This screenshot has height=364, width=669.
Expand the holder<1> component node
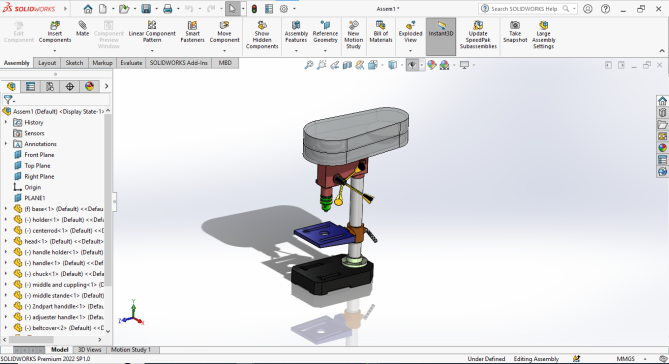coord(6,220)
